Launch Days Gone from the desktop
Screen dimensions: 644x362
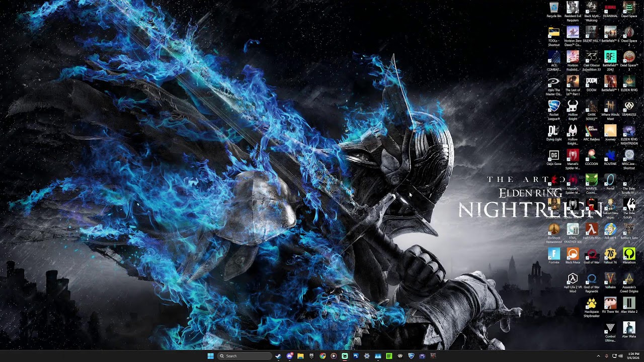tap(554, 157)
